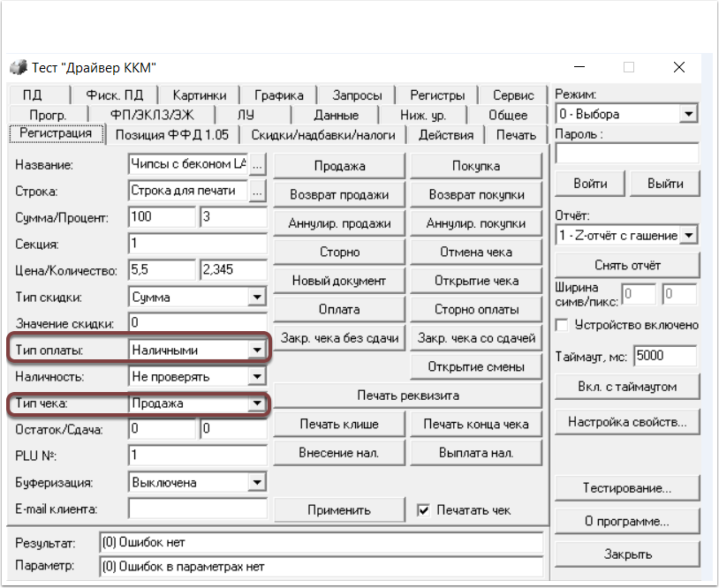
Task: Switch to the Данные tab
Action: click(336, 115)
